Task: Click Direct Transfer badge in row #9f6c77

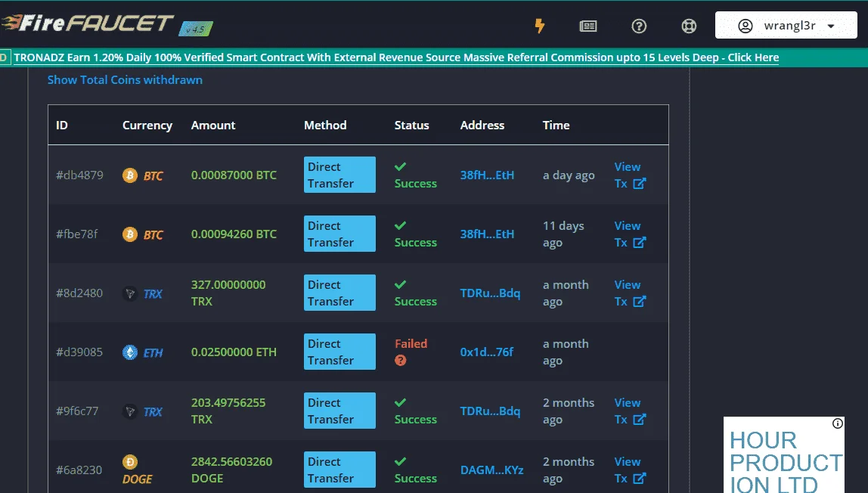Action: [x=339, y=411]
